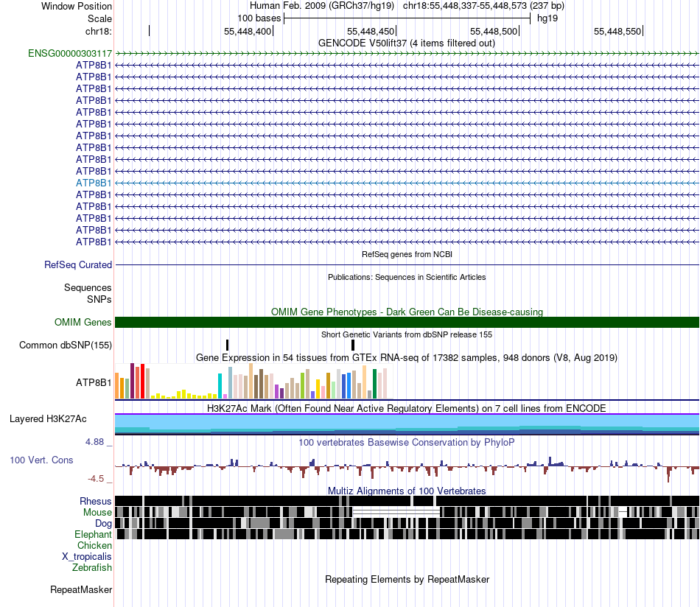
Task: Click the ENSG00000303117 gene label
Action: tap(70, 54)
